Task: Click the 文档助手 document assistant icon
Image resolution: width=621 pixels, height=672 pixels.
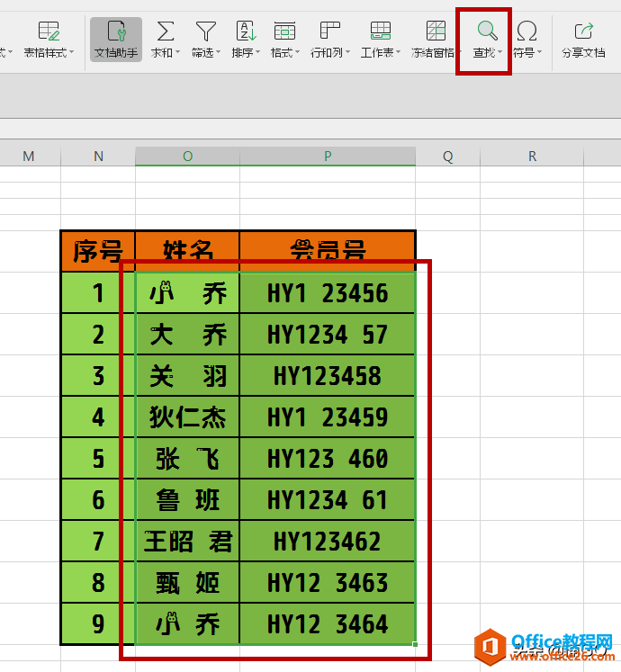Action: click(116, 31)
